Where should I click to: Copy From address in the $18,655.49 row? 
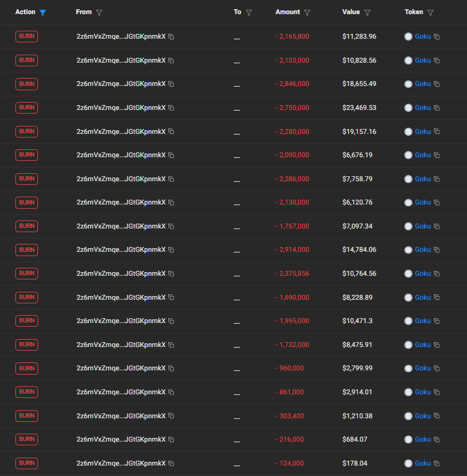pos(171,84)
